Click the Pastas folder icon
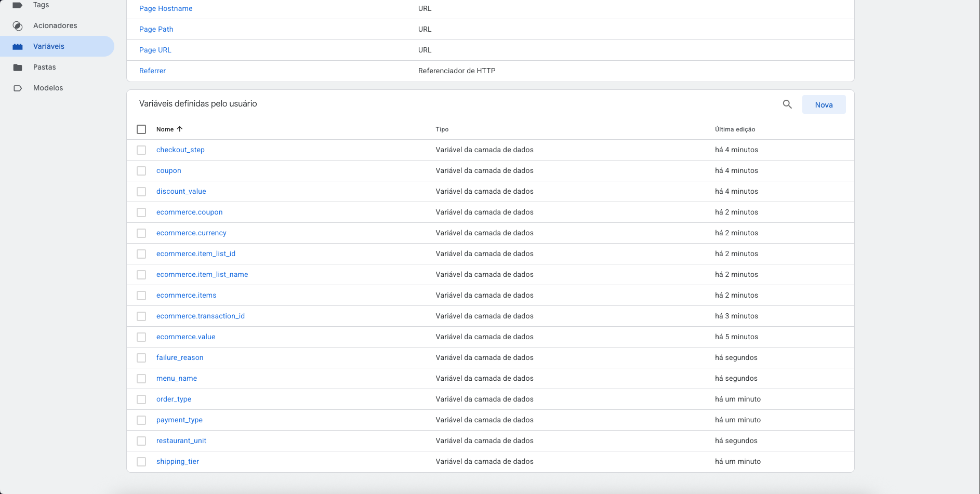This screenshot has height=494, width=980. [x=18, y=68]
